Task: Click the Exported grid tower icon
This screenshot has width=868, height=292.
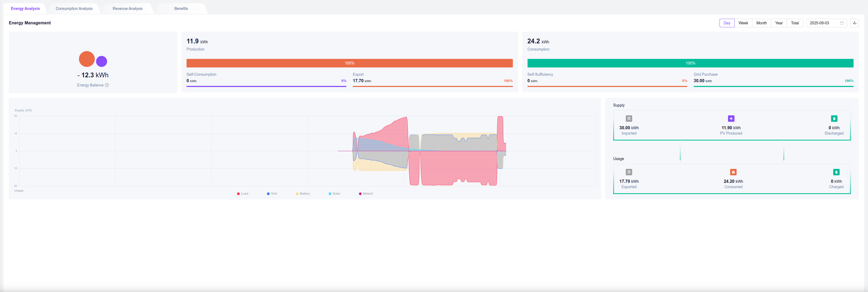Action: pos(629,172)
